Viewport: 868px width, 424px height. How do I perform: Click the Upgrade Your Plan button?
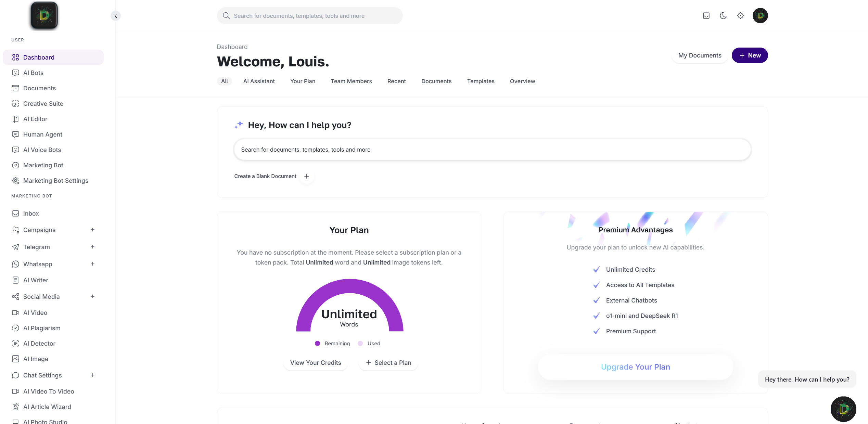(635, 367)
